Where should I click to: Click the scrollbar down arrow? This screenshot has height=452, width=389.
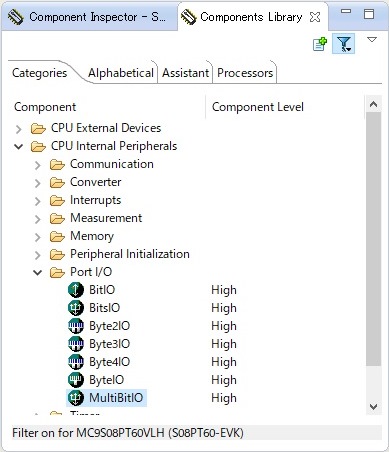pyautogui.click(x=373, y=407)
